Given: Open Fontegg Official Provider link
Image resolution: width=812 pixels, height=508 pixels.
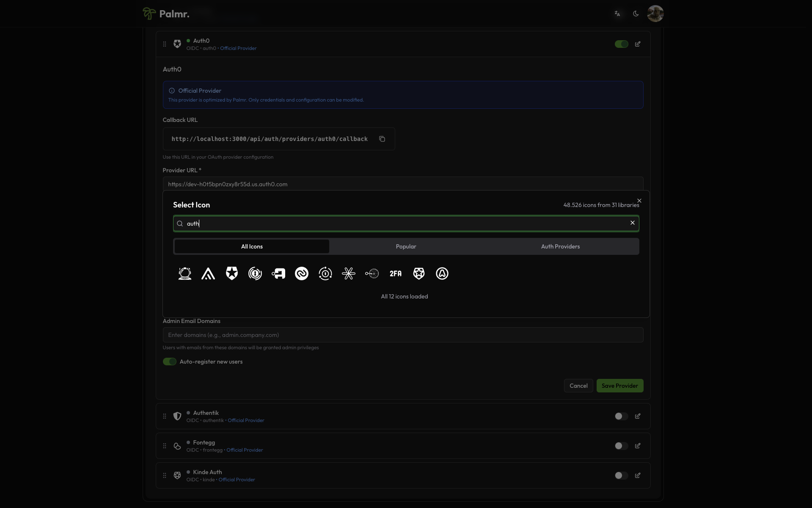Looking at the screenshot, I should pos(245,450).
